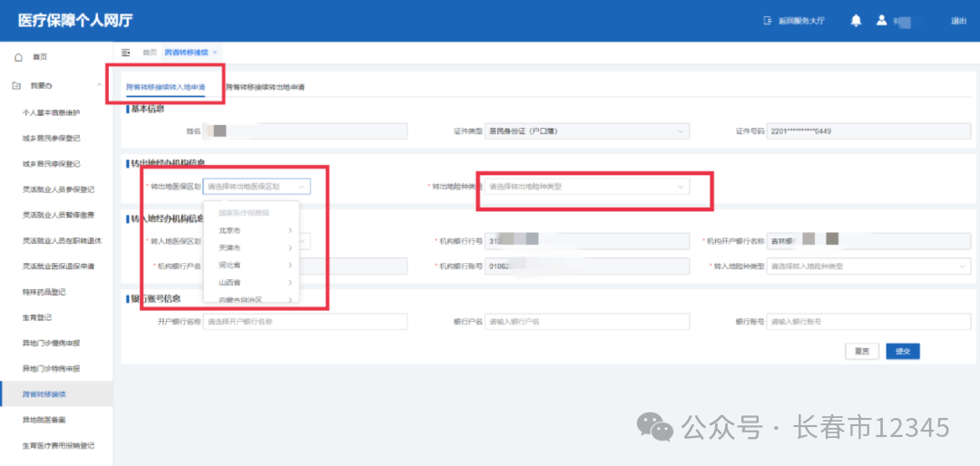
Task: Click the 重置 reset button
Action: click(862, 352)
